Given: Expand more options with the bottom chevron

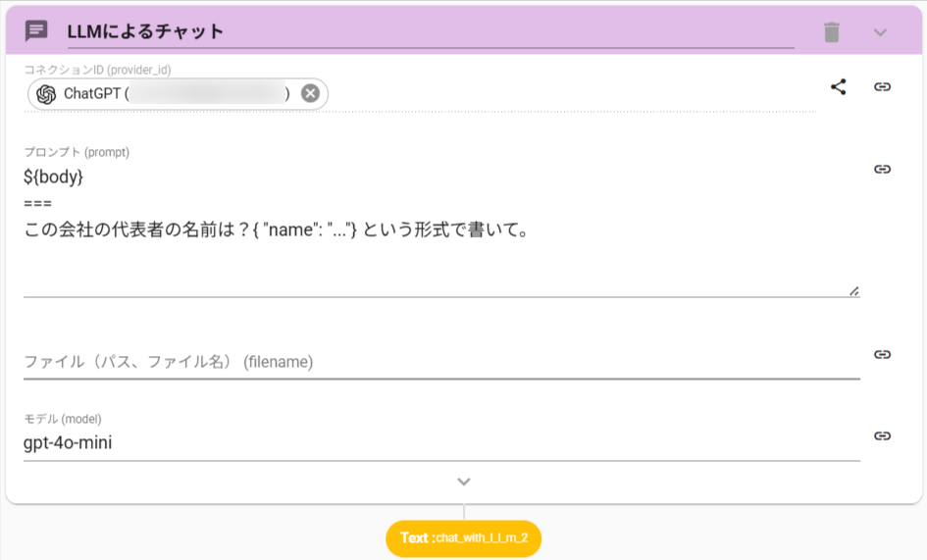Looking at the screenshot, I should (464, 482).
